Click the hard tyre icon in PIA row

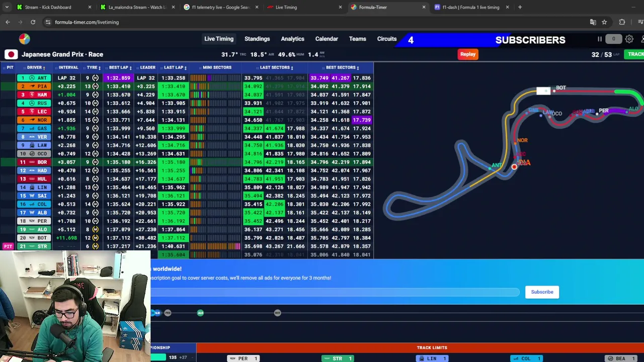[x=95, y=86]
